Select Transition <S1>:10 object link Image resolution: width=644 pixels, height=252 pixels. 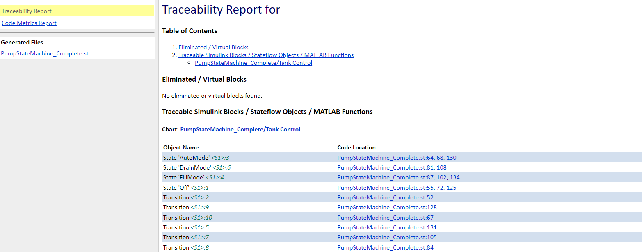[x=201, y=218]
